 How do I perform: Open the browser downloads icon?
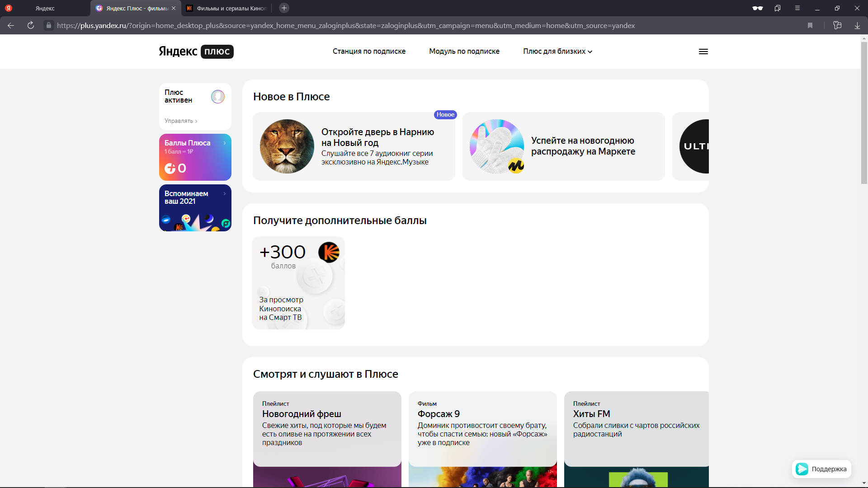click(857, 26)
